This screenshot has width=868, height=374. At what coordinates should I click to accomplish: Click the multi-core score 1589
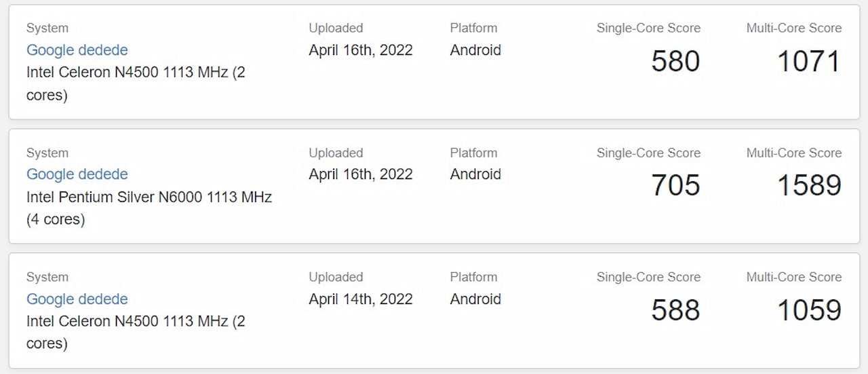[x=809, y=185]
